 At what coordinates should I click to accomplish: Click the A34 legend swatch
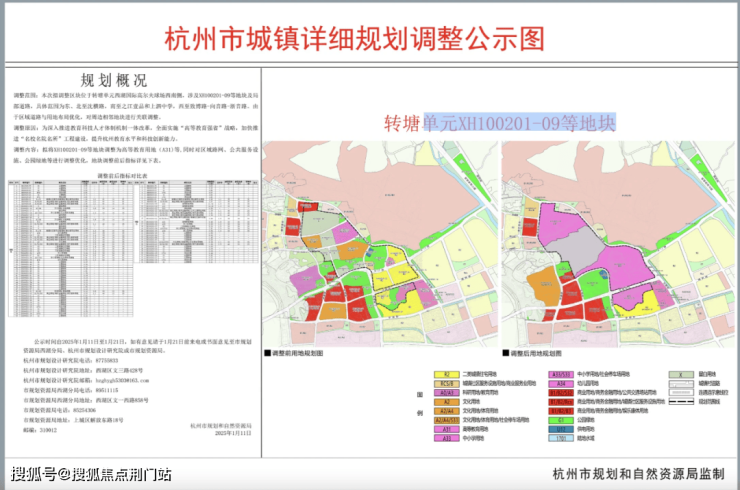561,384
